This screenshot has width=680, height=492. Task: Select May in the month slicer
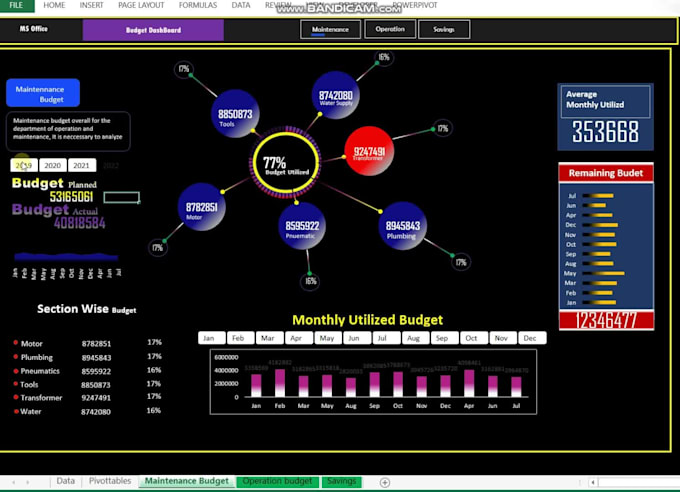(x=328, y=338)
